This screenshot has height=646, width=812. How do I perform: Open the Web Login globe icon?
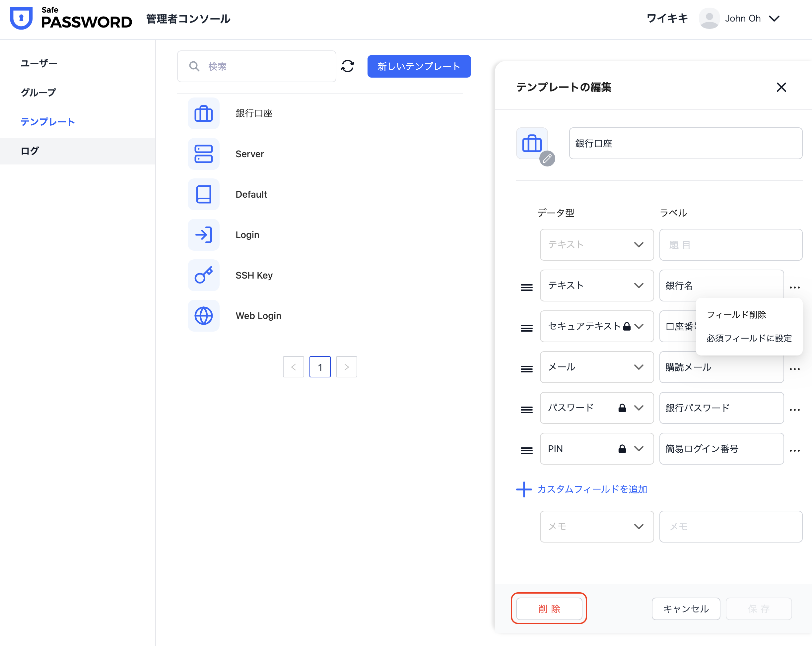pyautogui.click(x=203, y=315)
